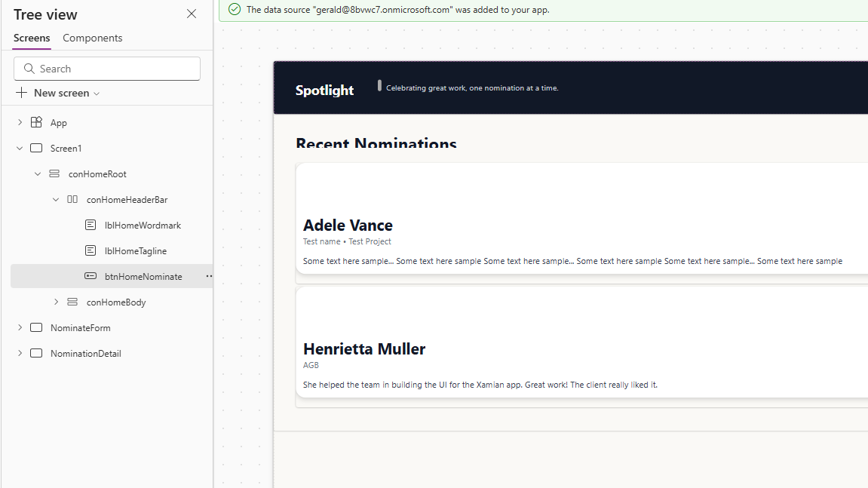This screenshot has height=488, width=868.
Task: Expand the App node chevron
Action: tap(20, 122)
